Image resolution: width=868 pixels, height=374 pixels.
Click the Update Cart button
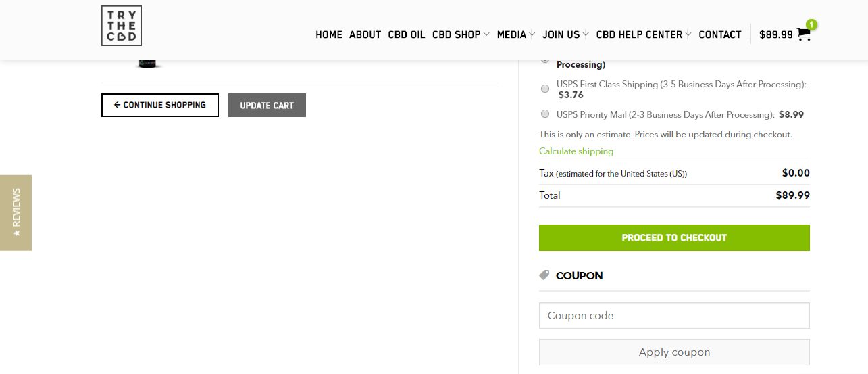coord(267,105)
